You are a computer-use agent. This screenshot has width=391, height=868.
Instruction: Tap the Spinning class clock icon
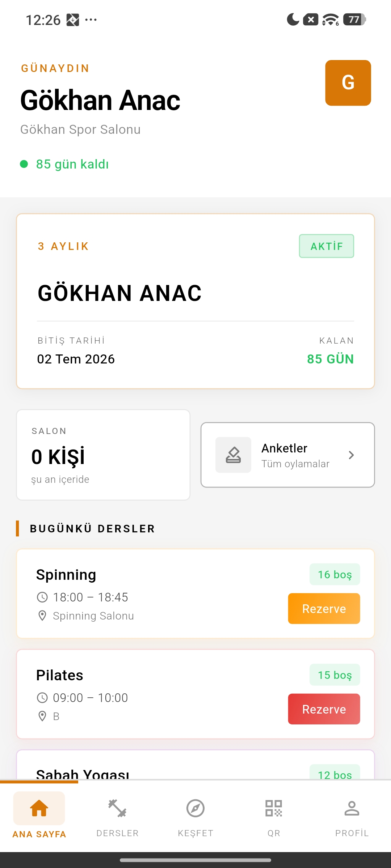[x=42, y=597]
